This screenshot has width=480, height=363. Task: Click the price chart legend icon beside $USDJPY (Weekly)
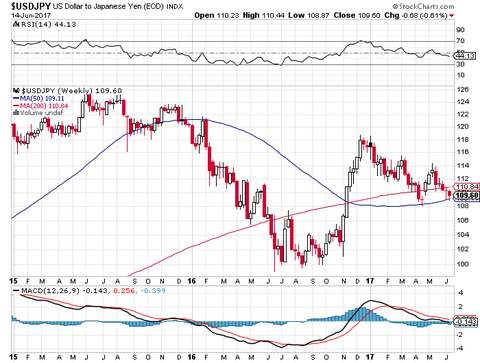tap(16, 91)
